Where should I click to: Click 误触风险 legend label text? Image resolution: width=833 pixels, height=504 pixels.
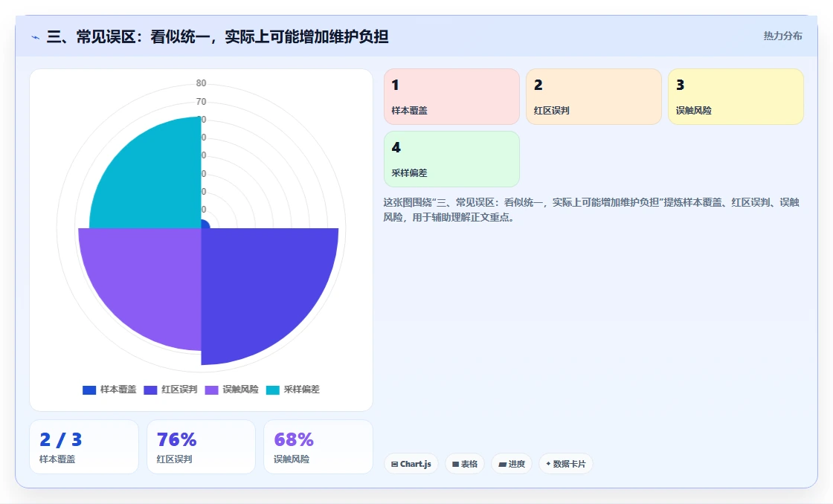pos(240,390)
